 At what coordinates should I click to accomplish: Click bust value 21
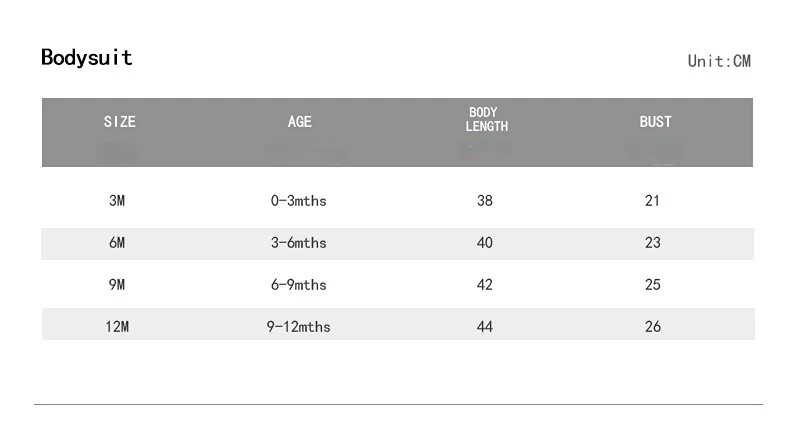[x=653, y=200]
